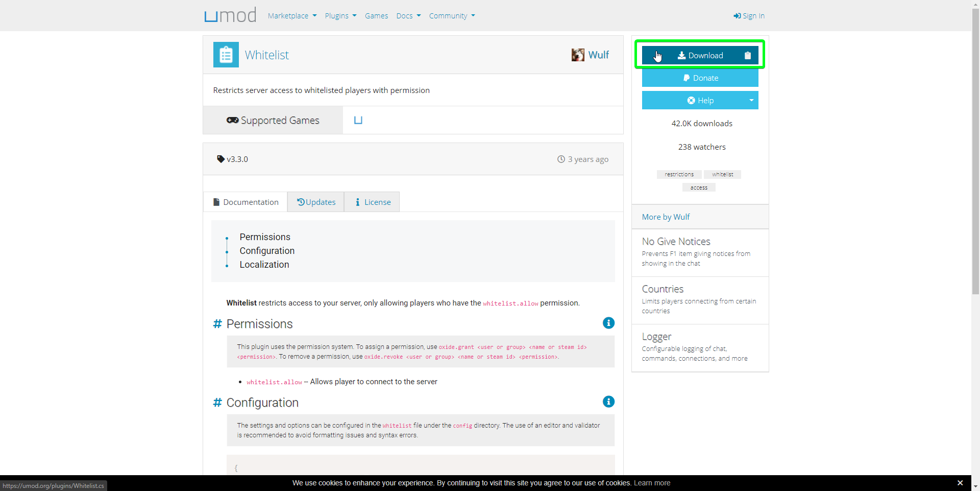Click the info icon next to Permissions
Screen dimensions: 980x491
pos(608,323)
